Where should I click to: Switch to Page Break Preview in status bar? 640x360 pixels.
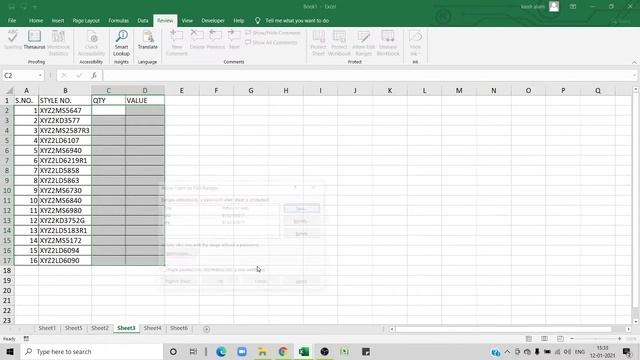560,339
